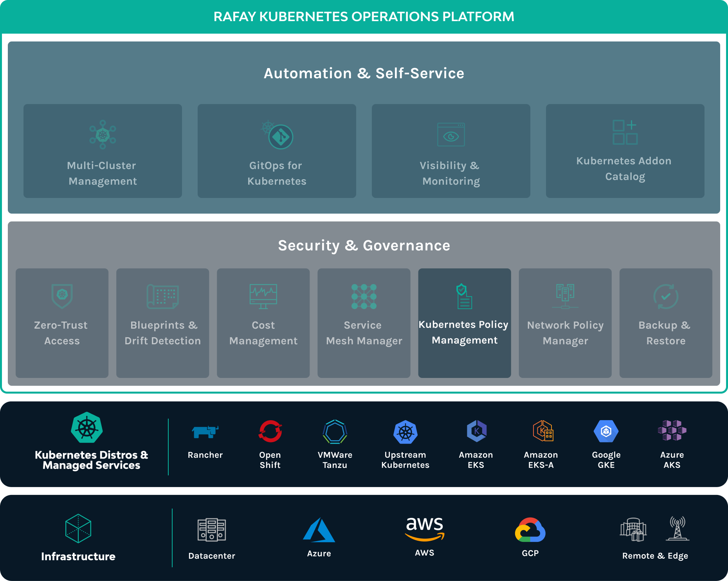Click the Automation & Self-Service heading

point(364,73)
